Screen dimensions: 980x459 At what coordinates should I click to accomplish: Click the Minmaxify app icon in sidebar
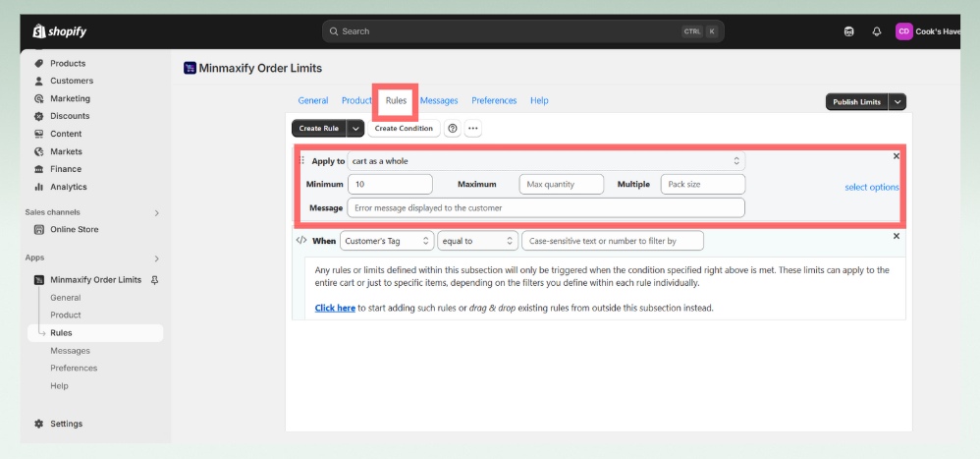[x=38, y=279]
